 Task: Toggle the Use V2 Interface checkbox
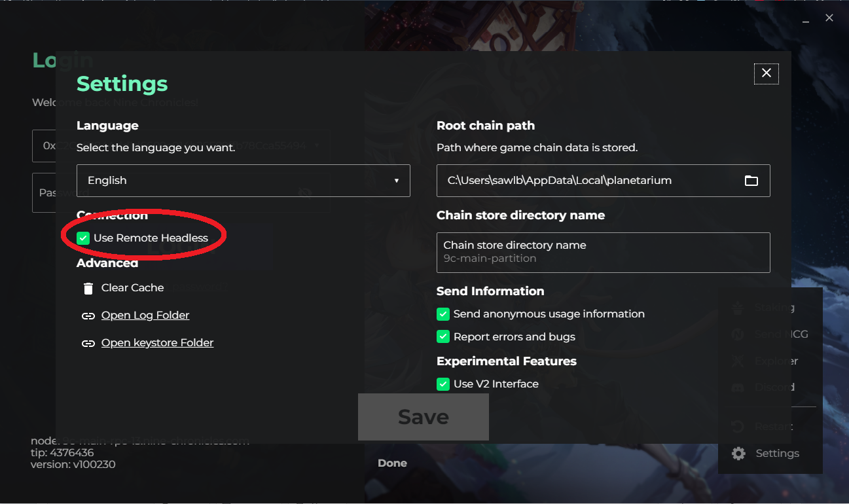click(443, 384)
